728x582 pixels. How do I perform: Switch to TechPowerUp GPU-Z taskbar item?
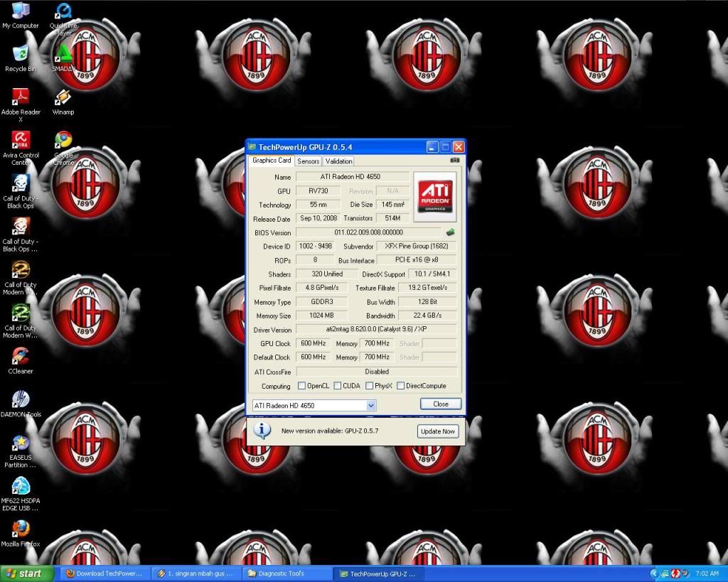tap(380, 573)
